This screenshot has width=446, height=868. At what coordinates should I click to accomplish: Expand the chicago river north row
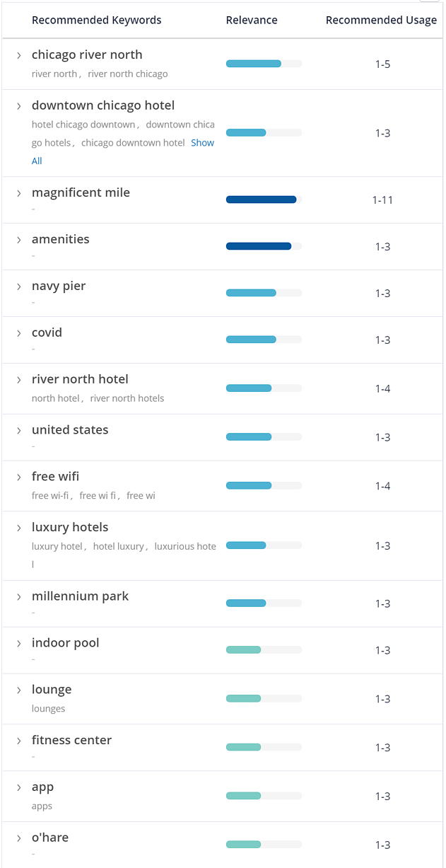pyautogui.click(x=19, y=55)
